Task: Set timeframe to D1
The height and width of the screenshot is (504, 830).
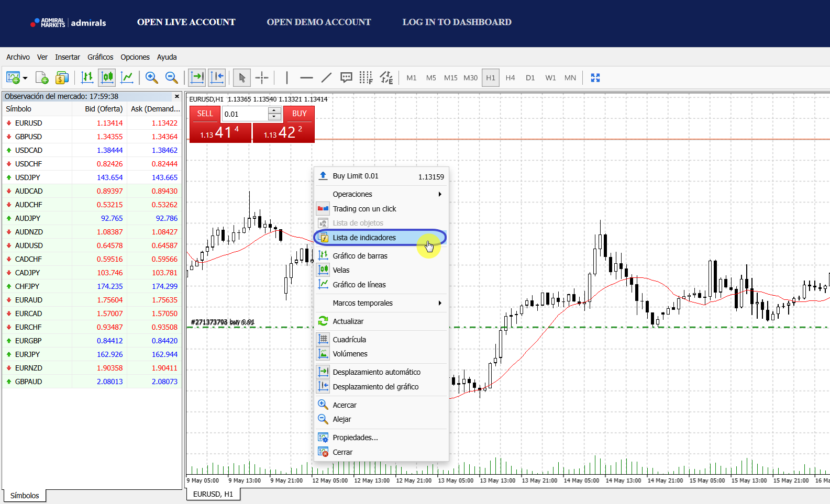Action: (x=530, y=78)
